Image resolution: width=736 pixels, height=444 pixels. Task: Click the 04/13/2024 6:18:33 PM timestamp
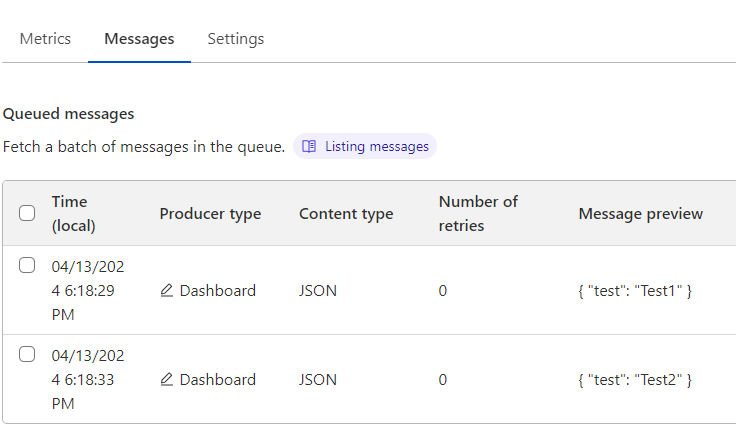tap(88, 379)
